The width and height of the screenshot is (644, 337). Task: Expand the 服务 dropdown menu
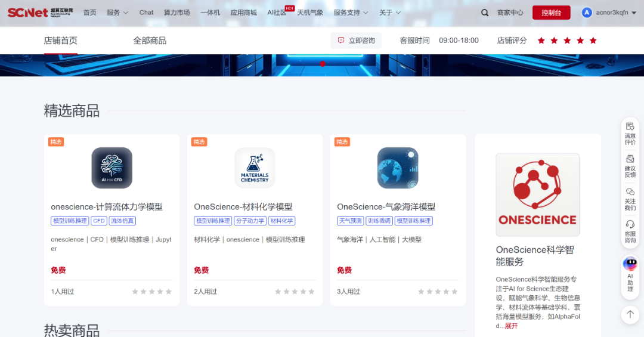[117, 13]
